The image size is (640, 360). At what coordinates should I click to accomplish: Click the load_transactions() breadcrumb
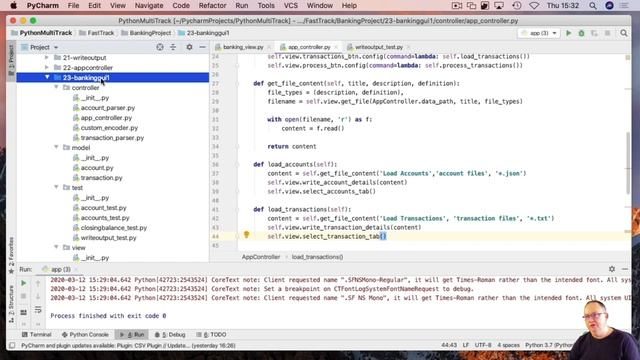coord(317,257)
